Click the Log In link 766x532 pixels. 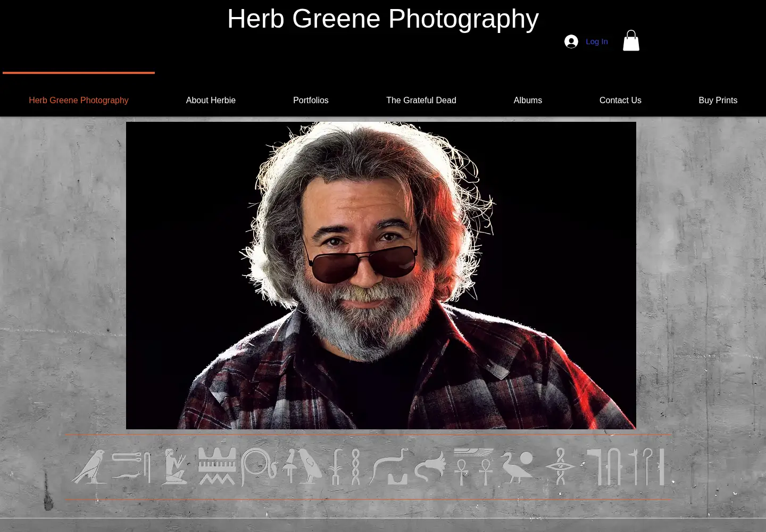click(x=597, y=41)
